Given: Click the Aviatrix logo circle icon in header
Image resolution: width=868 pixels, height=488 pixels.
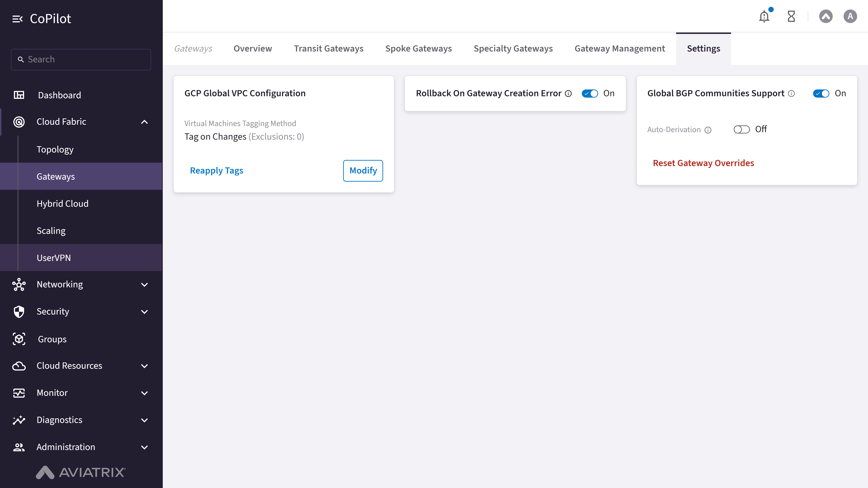Looking at the screenshot, I should pos(826,16).
